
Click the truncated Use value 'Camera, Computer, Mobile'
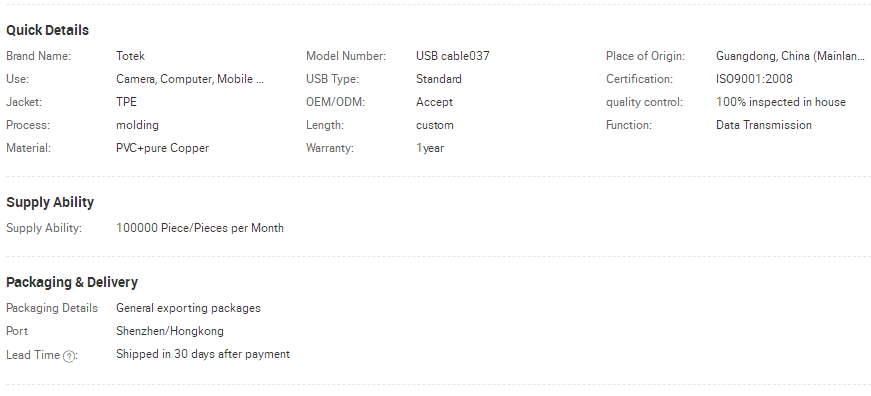(x=190, y=79)
